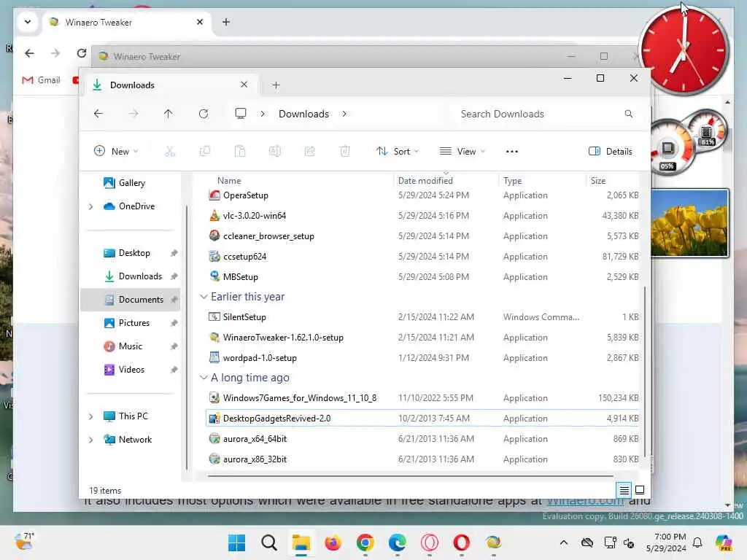Select Winaero Tweaker browser tab

point(127,22)
